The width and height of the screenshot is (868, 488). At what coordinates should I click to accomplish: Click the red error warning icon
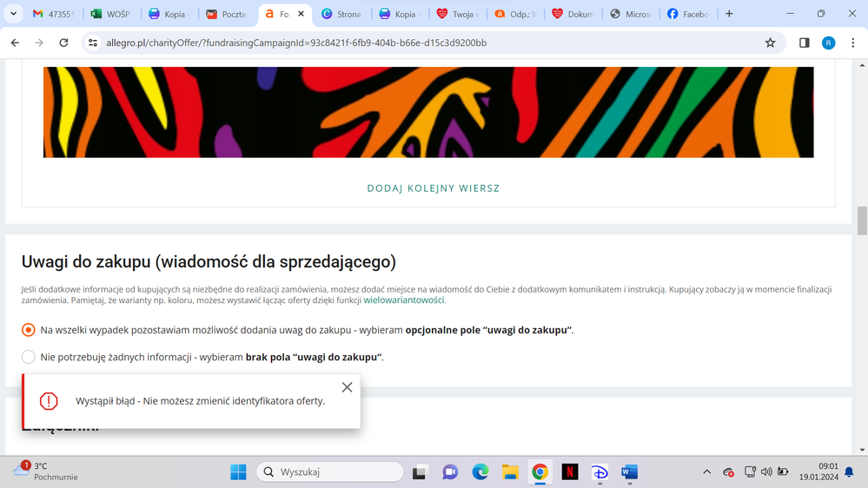click(49, 401)
